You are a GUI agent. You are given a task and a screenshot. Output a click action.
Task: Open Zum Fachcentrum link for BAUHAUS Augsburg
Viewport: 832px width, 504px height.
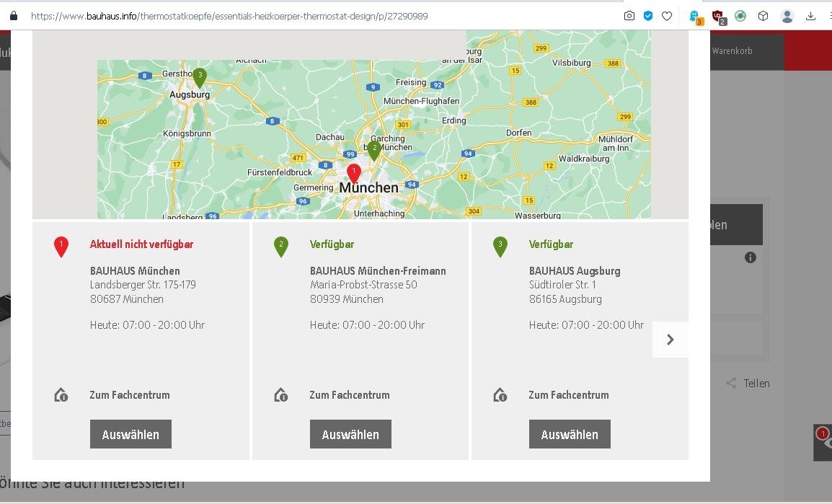[x=569, y=394]
